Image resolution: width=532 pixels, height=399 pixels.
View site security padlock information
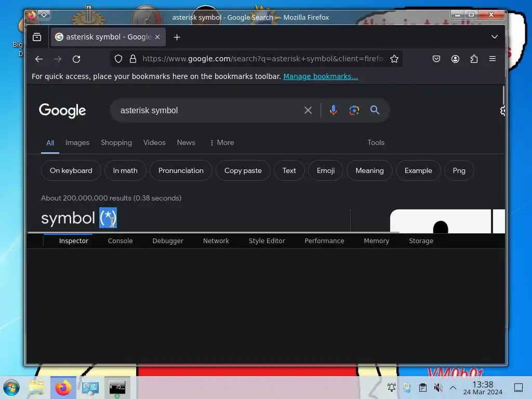click(x=133, y=59)
